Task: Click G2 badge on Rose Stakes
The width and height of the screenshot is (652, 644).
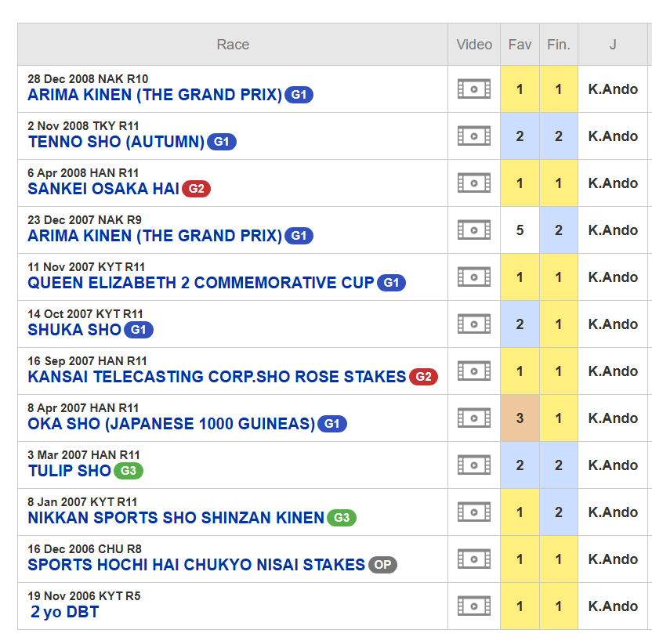Action: pyautogui.click(x=424, y=377)
